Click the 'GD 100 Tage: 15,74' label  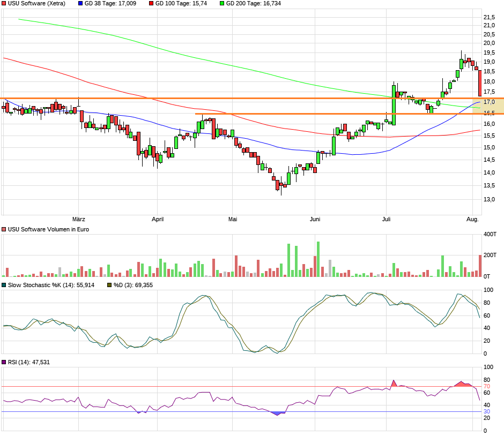point(181,4)
